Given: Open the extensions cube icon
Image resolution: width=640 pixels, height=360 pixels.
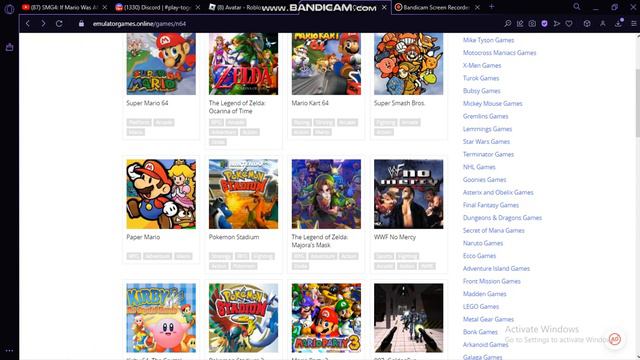Looking at the screenshot, I should click(587, 24).
